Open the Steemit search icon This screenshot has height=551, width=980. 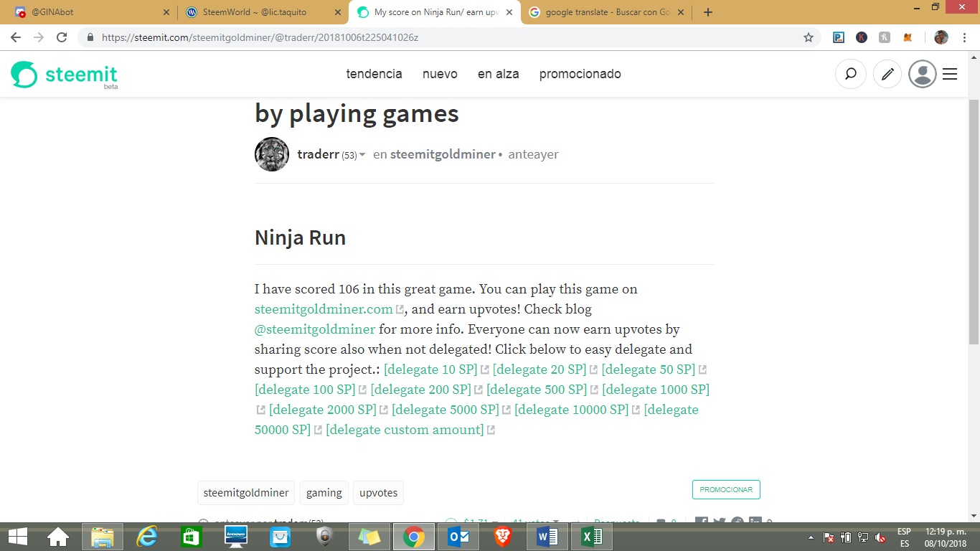coord(851,74)
